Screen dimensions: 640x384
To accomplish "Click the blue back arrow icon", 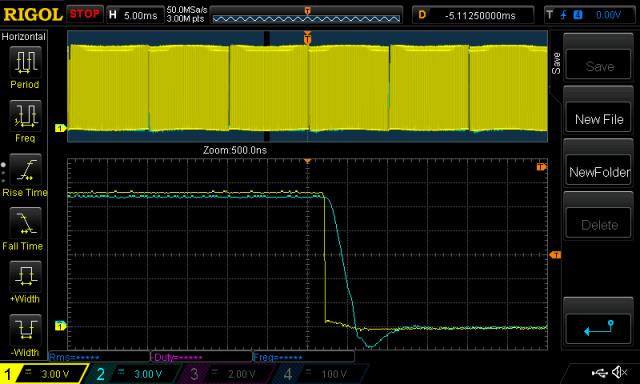I will 599,328.
